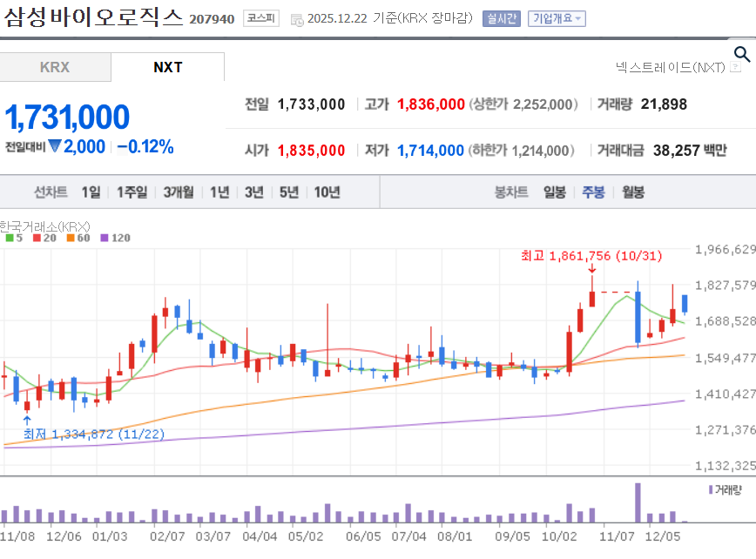Click the calendar clock icon beside date

point(297,20)
